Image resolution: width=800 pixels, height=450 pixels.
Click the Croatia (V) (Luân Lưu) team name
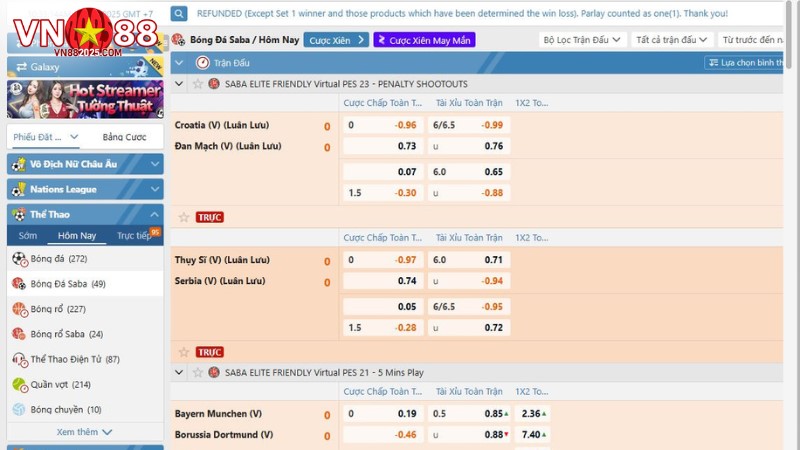(222, 125)
